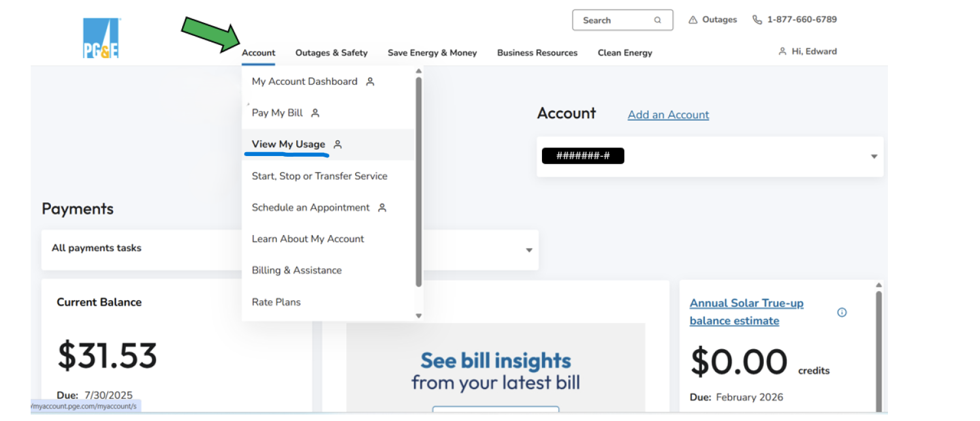Click the Account menu scrollbar down arrow
980x421 pixels.
419,316
